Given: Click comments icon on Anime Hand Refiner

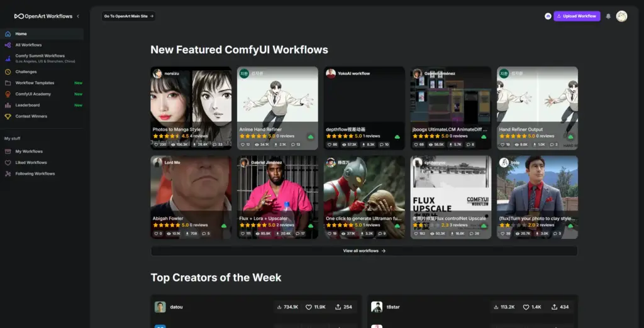Looking at the screenshot, I should 293,145.
